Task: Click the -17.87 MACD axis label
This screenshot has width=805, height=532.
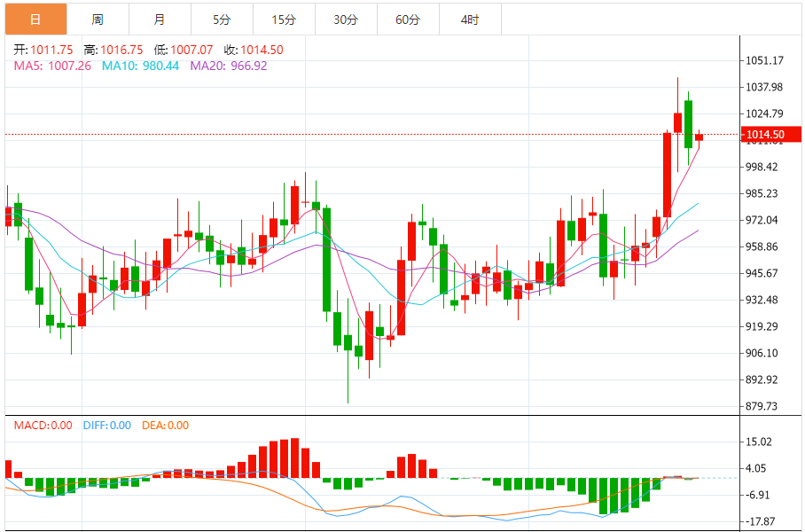Action: coord(761,521)
